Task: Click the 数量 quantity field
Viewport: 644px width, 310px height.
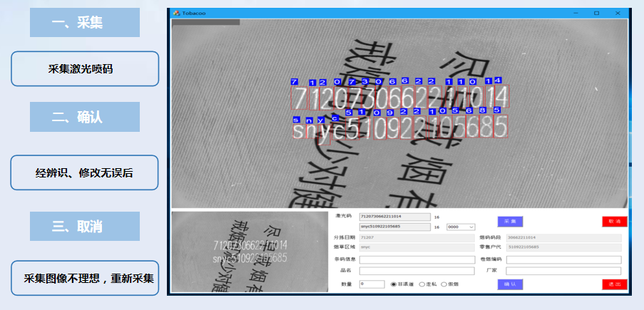Action: (x=372, y=284)
